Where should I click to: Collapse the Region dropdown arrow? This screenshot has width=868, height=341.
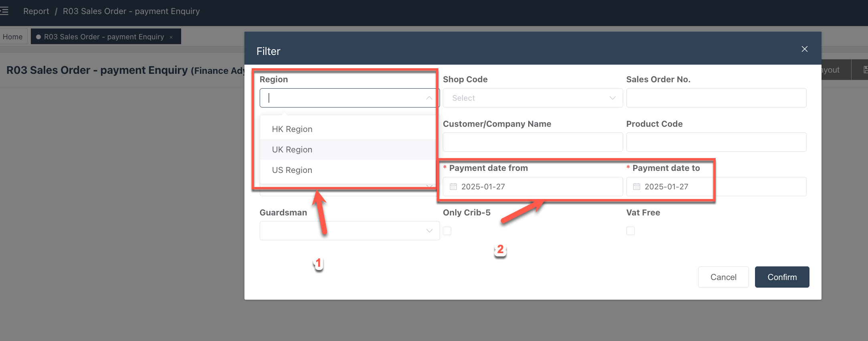click(x=429, y=98)
